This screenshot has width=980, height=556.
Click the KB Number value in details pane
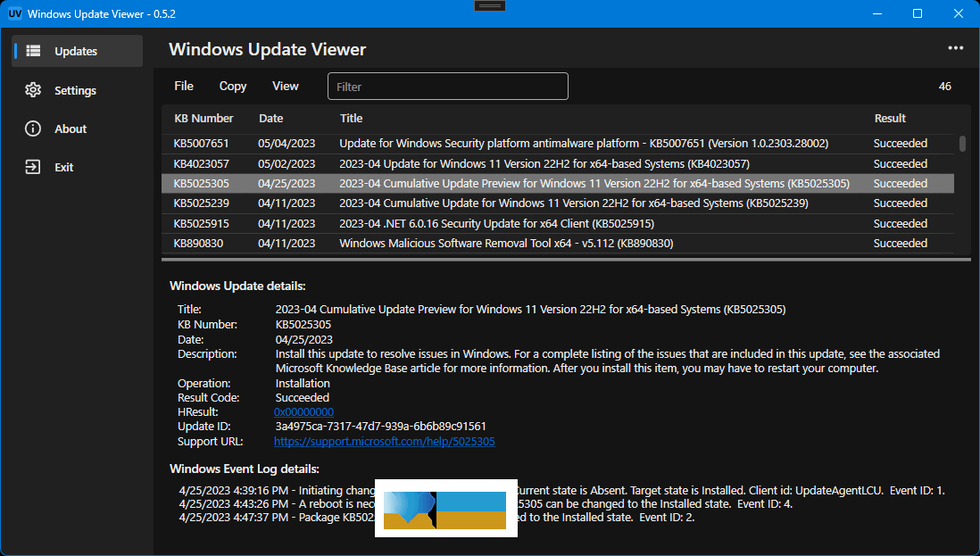tap(303, 325)
